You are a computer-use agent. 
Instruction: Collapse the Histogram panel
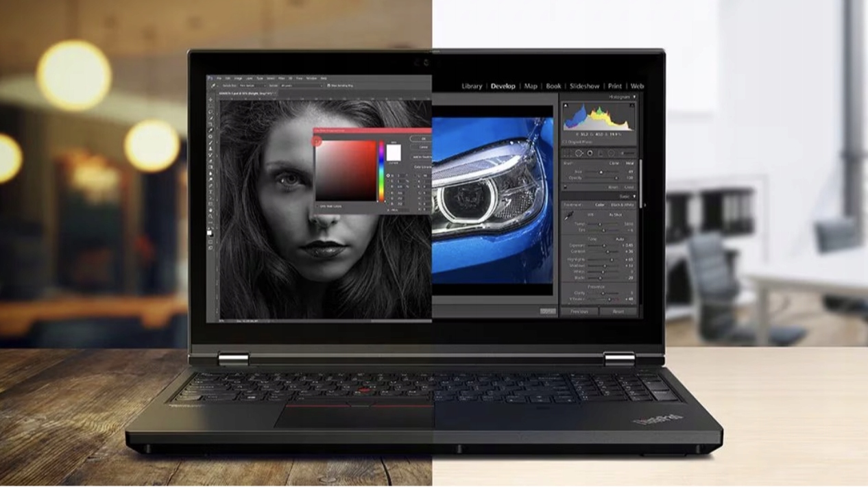(x=634, y=97)
